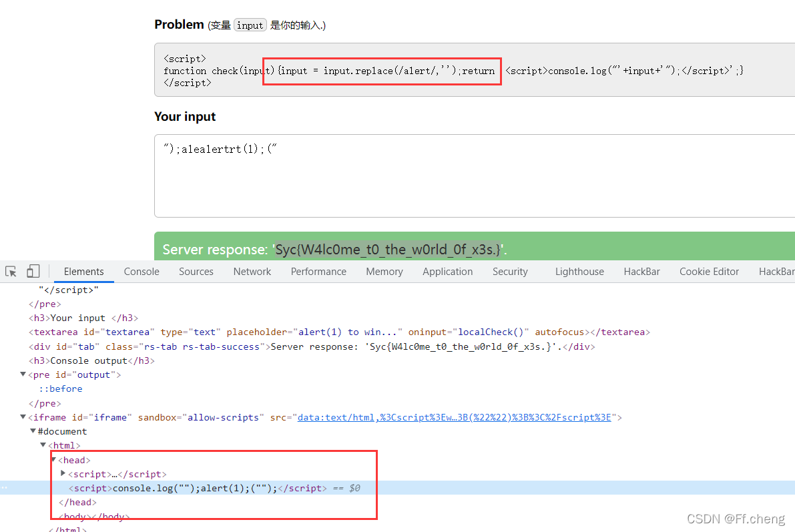The image size is (795, 532).
Task: Select the h3 Your input line
Action: (83, 318)
